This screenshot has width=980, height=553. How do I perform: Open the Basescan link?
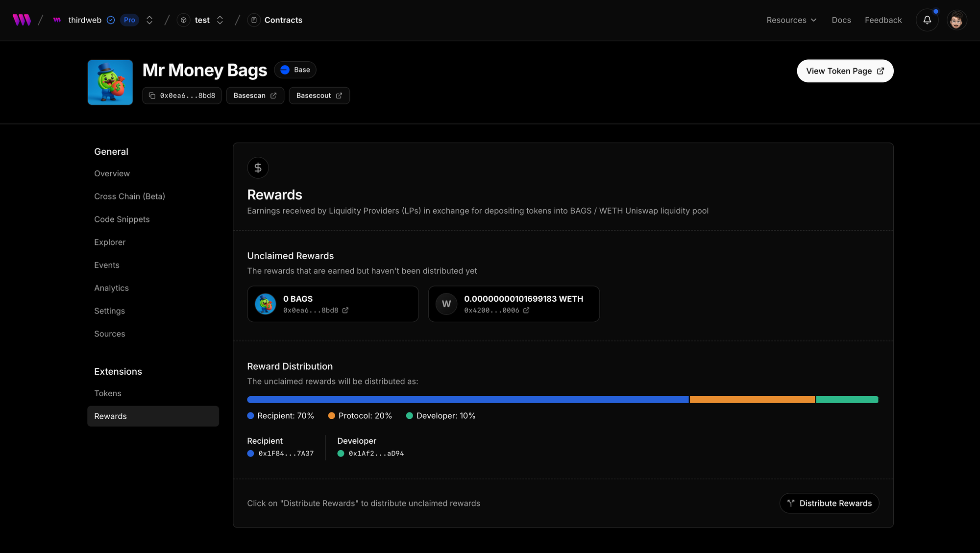pyautogui.click(x=255, y=96)
